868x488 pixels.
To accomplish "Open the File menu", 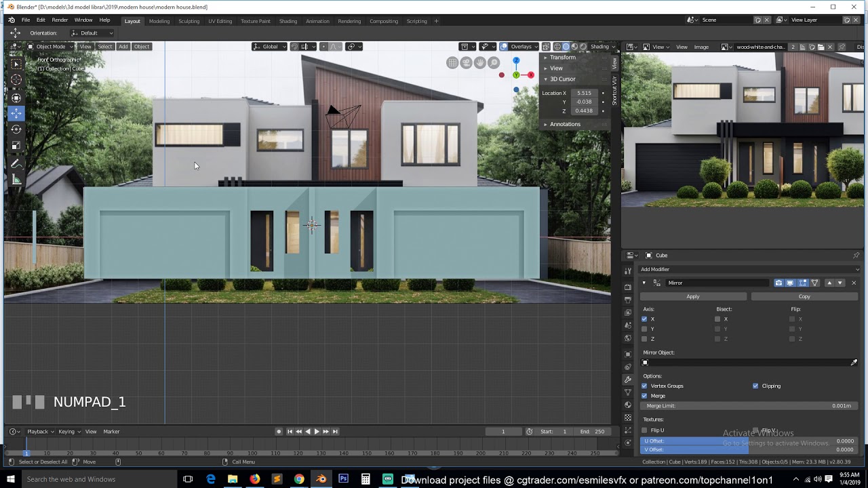I will 26,20.
